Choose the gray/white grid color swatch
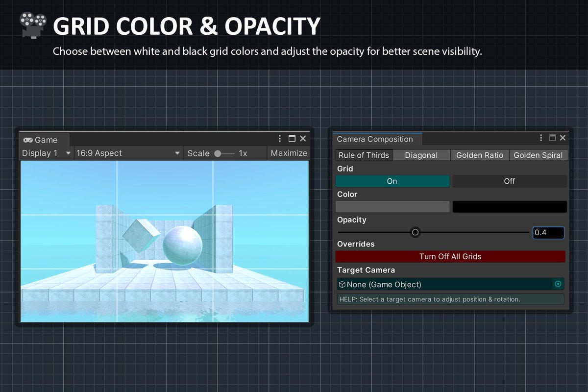 tap(392, 207)
